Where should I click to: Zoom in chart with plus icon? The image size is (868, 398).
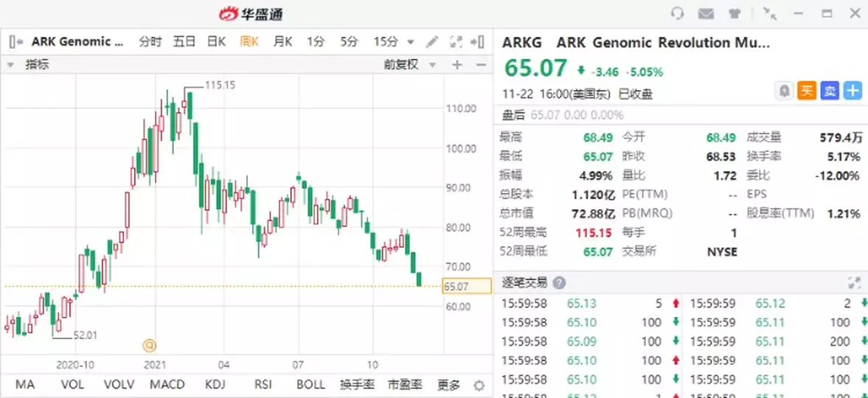[x=456, y=65]
